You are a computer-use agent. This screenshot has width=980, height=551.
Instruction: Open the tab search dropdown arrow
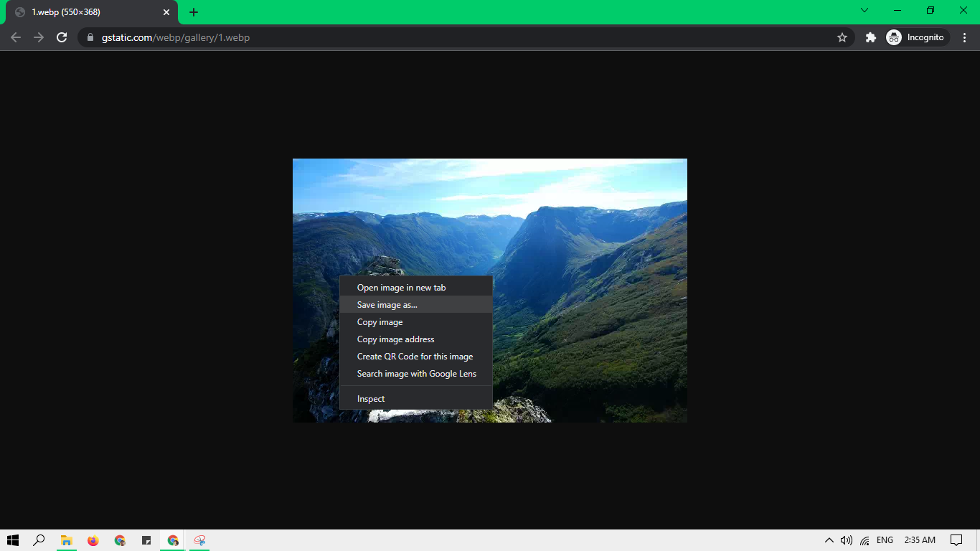tap(864, 11)
